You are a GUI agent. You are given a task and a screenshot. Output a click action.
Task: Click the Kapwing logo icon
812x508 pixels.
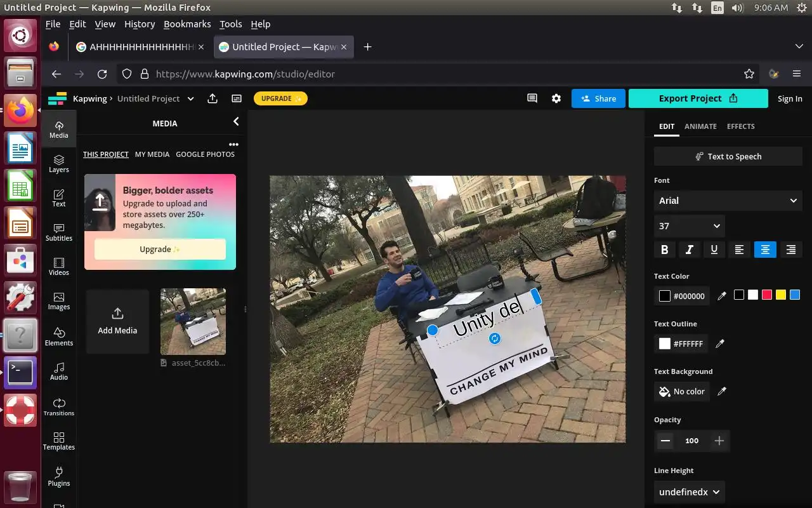pyautogui.click(x=57, y=98)
